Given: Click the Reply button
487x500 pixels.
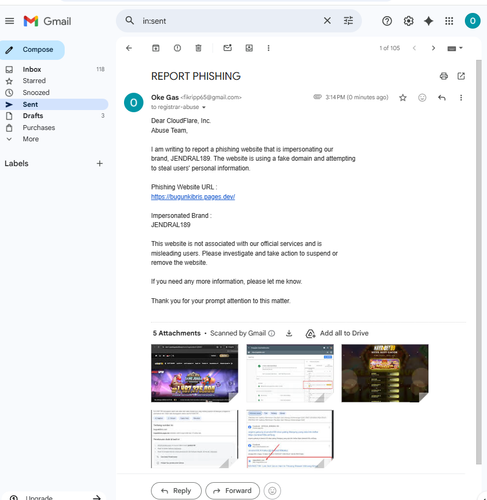Looking at the screenshot, I should tap(176, 491).
